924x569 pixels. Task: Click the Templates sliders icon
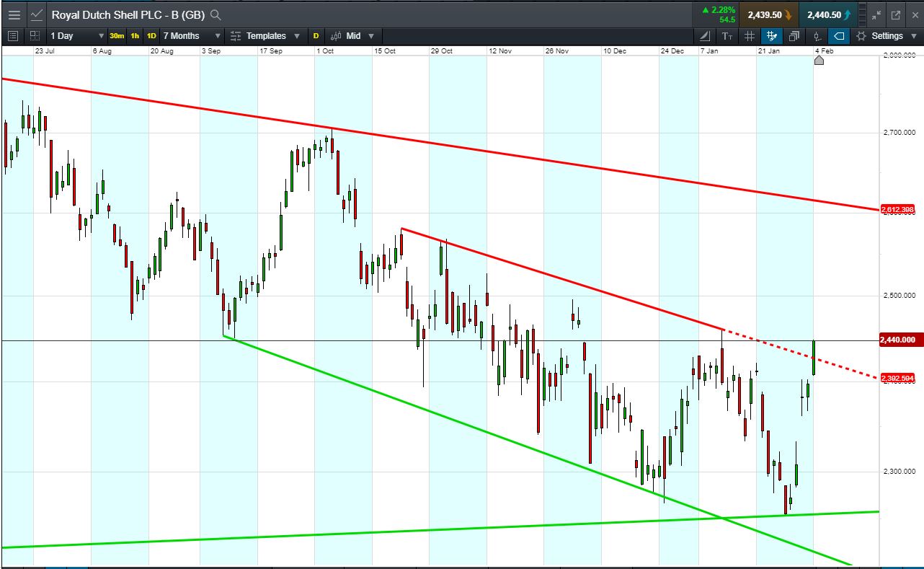pos(236,36)
